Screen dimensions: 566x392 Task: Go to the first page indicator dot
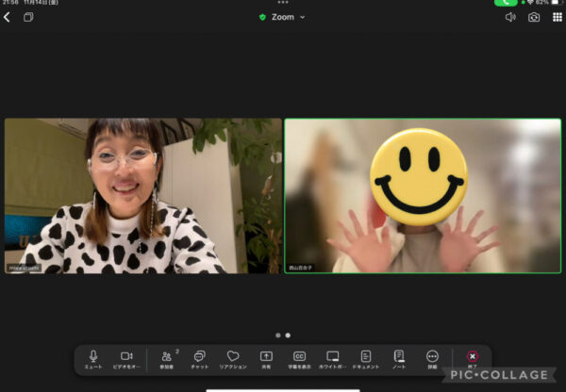[277, 335]
